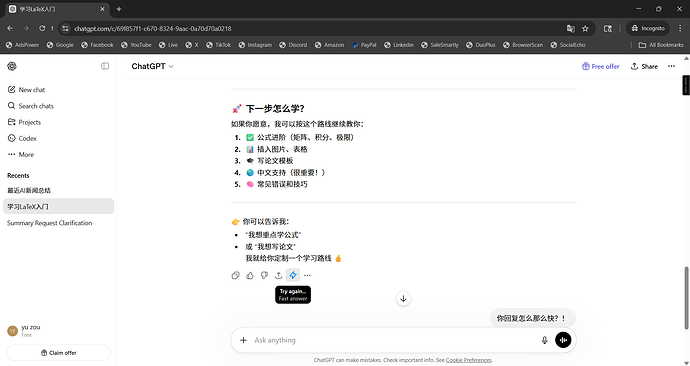690x366 pixels.
Task: Give the response a thumbs up
Action: pyautogui.click(x=250, y=275)
